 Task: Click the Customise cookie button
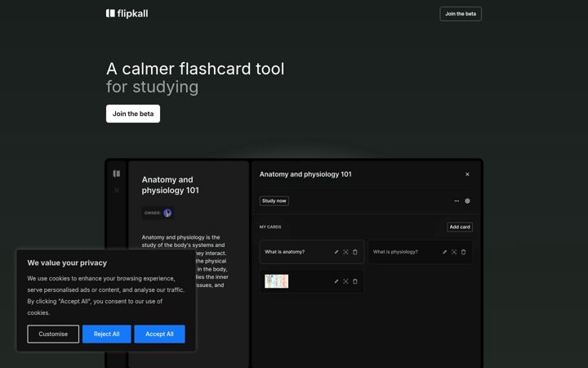(x=53, y=334)
